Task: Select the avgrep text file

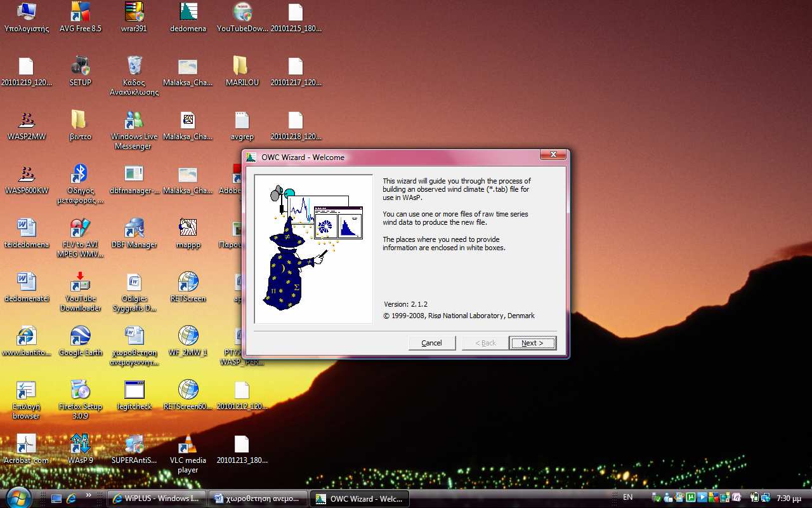Action: [242, 126]
